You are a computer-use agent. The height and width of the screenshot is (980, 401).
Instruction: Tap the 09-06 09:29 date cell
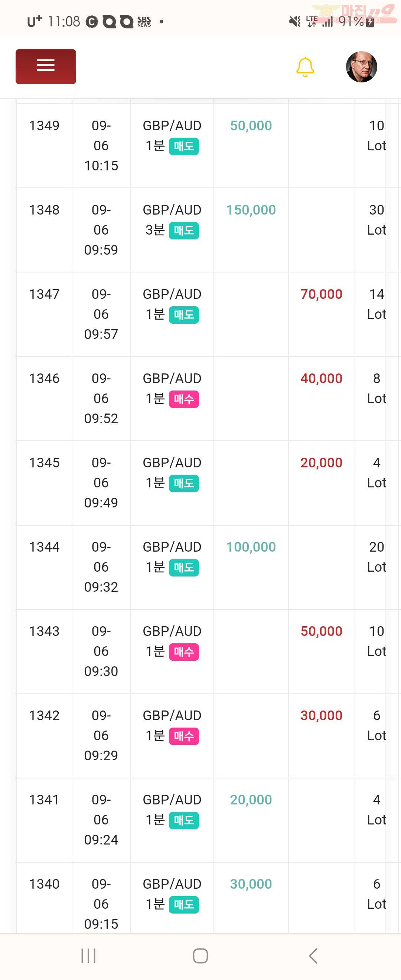click(101, 736)
